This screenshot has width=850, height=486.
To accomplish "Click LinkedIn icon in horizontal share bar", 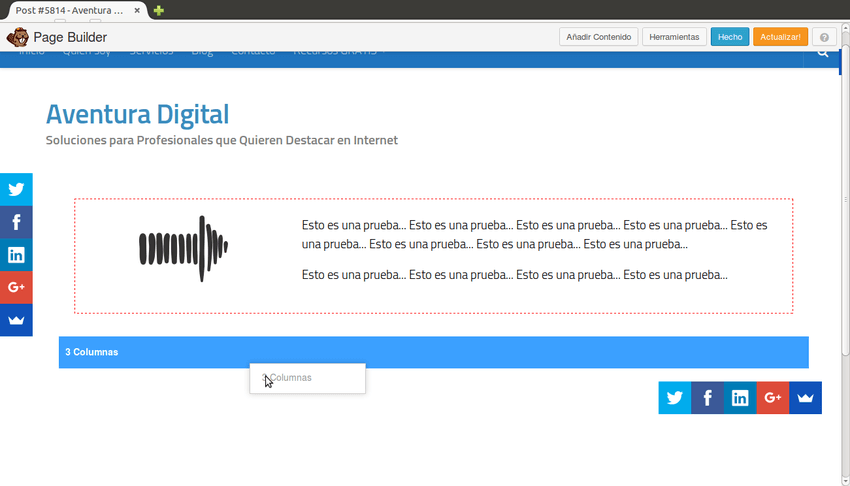I will 740,398.
